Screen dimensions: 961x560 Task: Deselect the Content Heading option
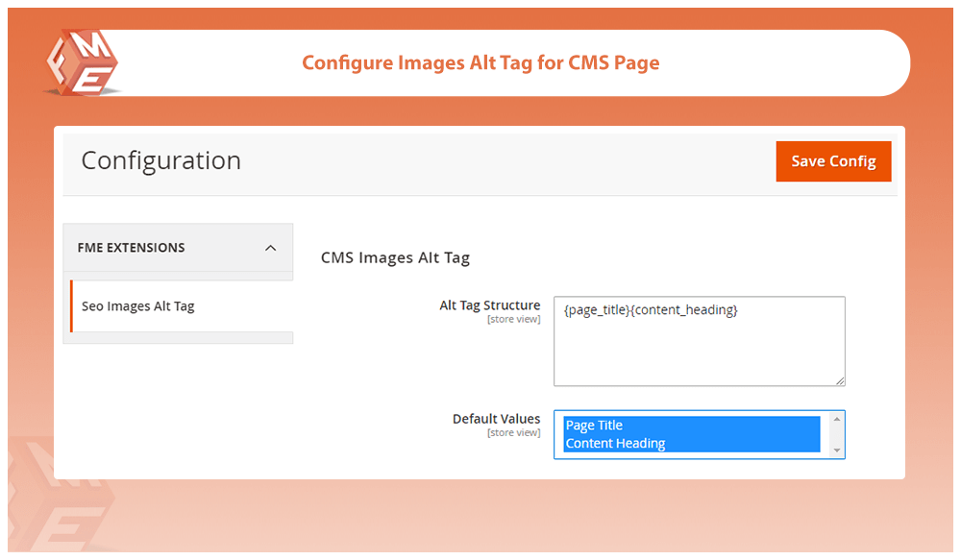[615, 443]
